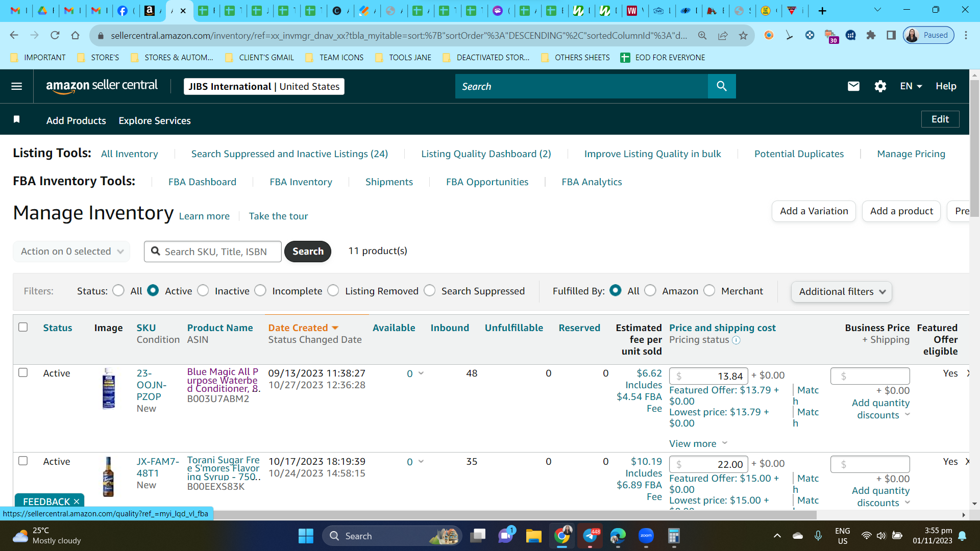Open the messages envelope icon
The image size is (980, 551).
coord(853,86)
